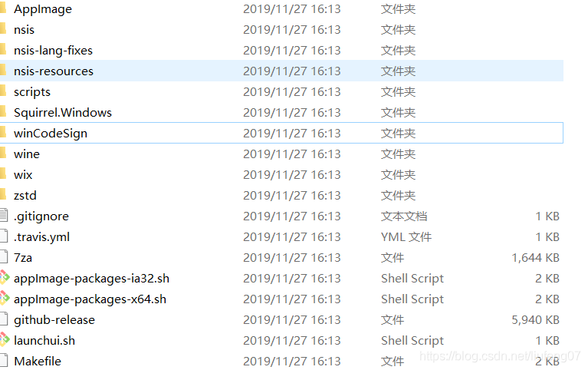This screenshot has width=588, height=370.
Task: Click the 7za file icon
Action: tap(4, 257)
